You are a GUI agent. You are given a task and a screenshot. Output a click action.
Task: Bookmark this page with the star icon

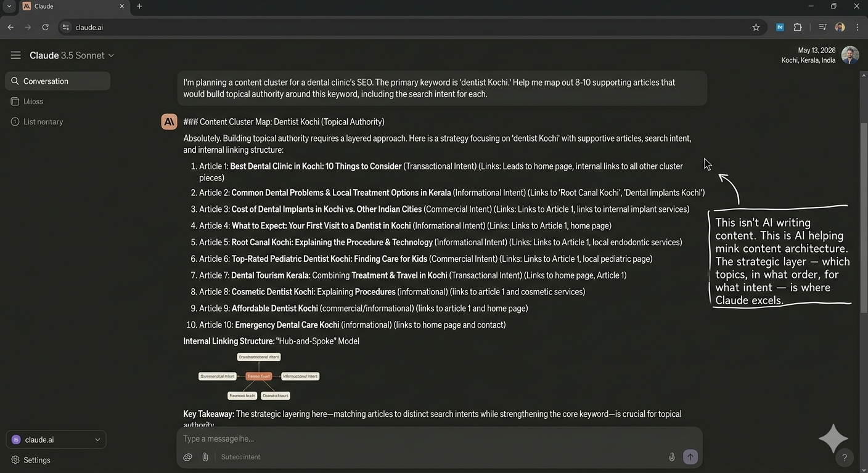pos(756,27)
